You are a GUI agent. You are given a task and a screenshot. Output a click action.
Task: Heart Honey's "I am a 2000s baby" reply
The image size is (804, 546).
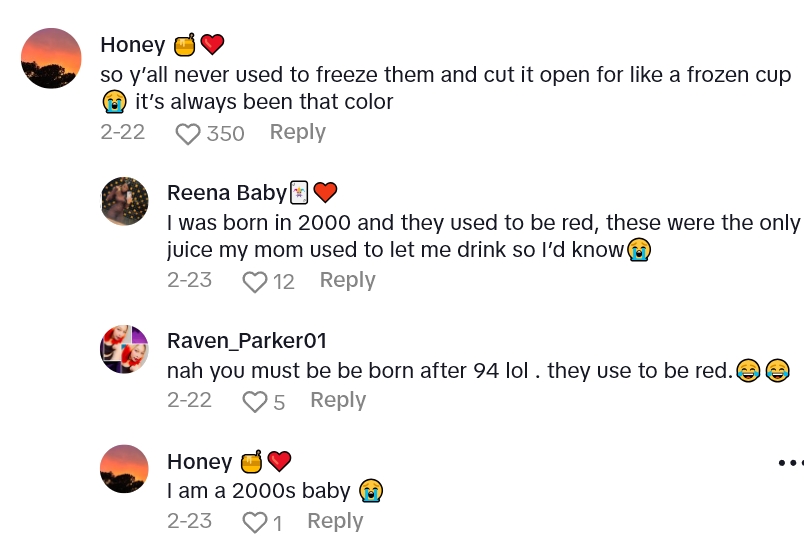tap(255, 523)
